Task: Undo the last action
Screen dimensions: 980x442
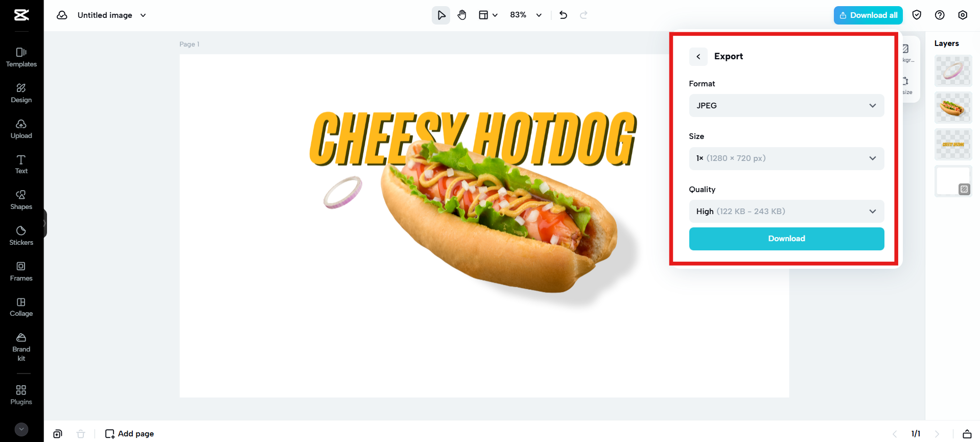Action: tap(563, 15)
